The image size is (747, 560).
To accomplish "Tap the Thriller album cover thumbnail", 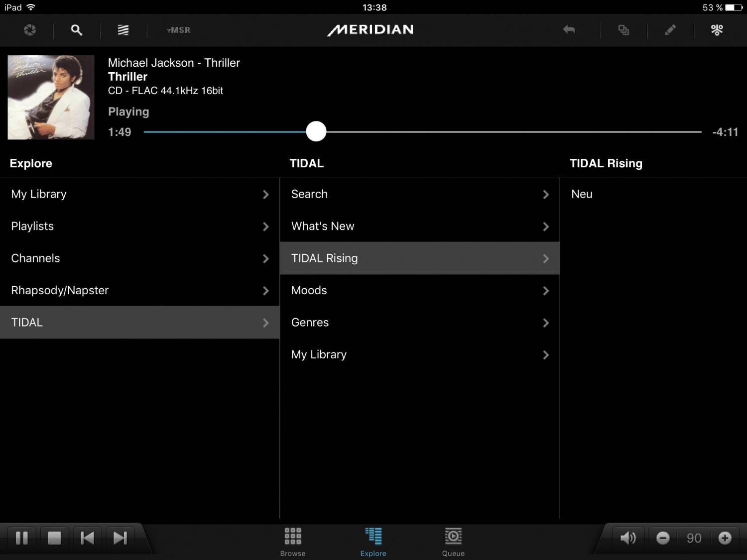I will (x=51, y=97).
